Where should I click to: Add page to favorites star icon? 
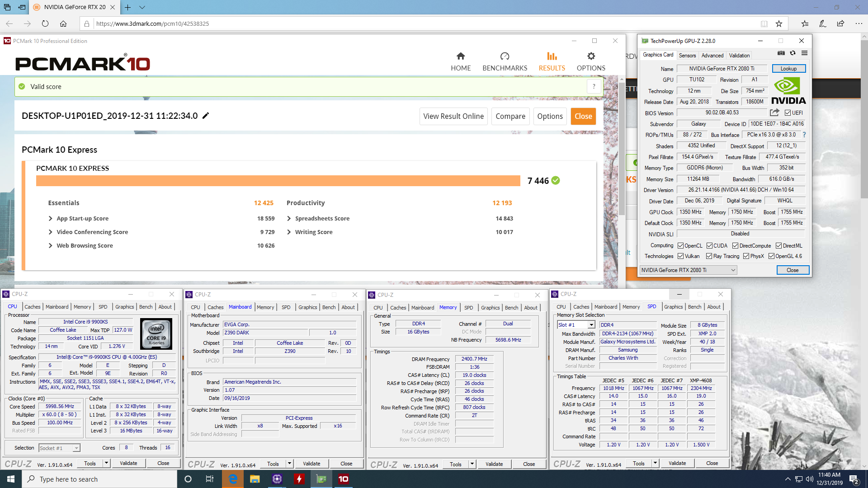click(778, 23)
